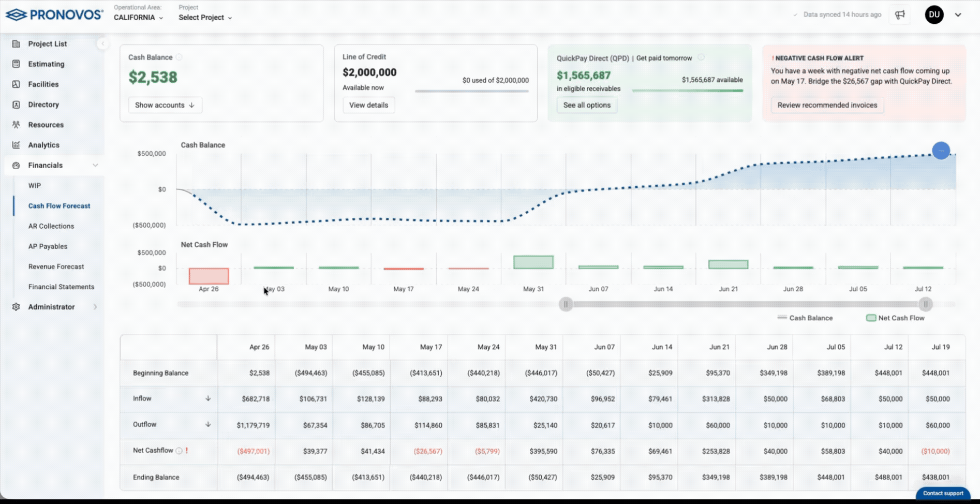Screen dimensions: 980x504
Task: Open Project List in sidebar
Action: point(48,44)
